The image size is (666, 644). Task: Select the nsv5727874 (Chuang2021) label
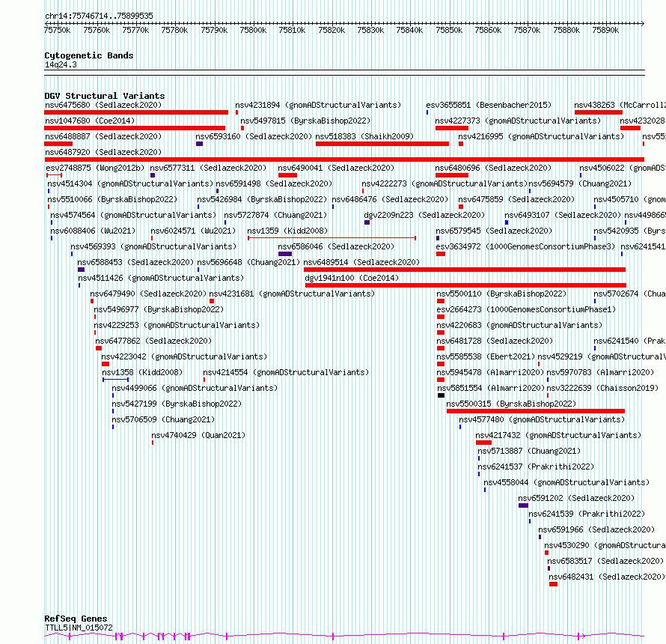[x=275, y=215]
